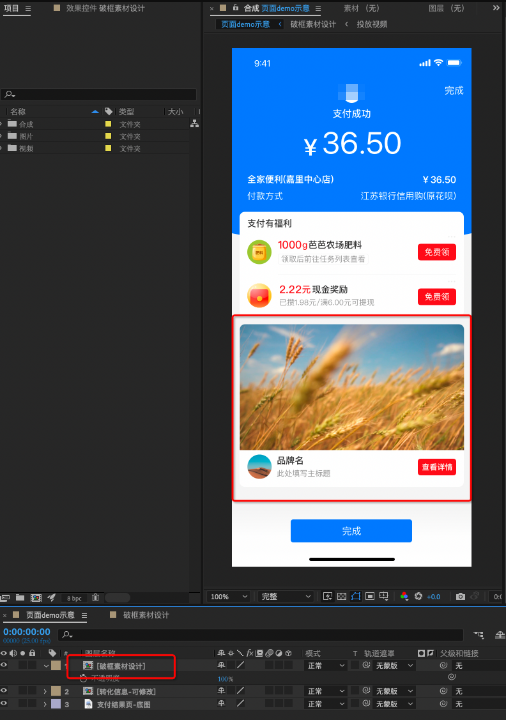Switch to the 图层 (无) tab
The height and width of the screenshot is (720, 506).
tap(446, 8)
